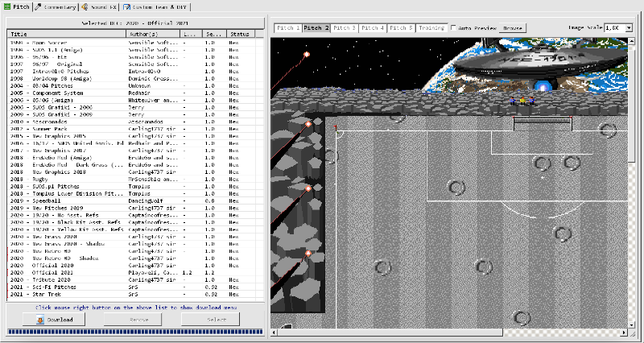Sort list by Title column header
Screen dimensions: 644x343
tap(66, 35)
